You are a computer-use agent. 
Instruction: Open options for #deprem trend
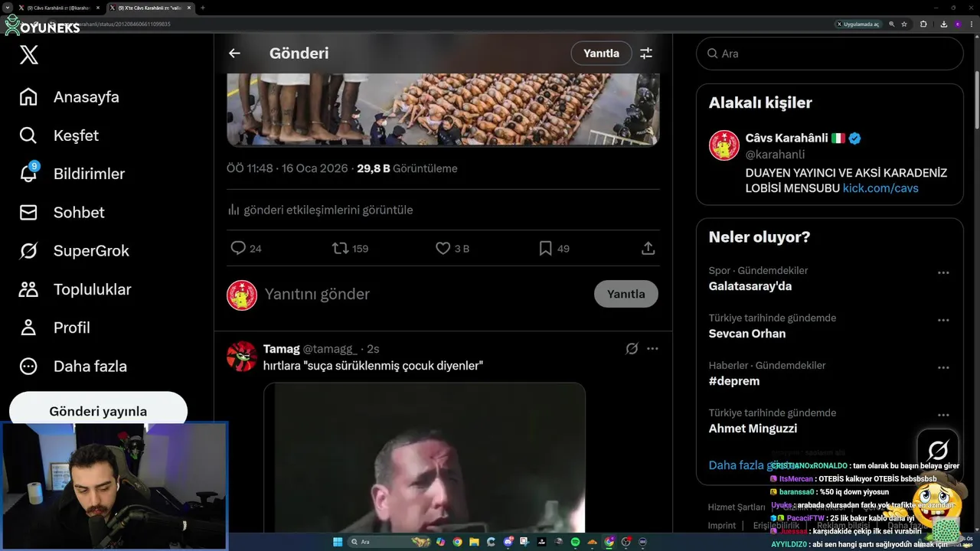coord(943,367)
